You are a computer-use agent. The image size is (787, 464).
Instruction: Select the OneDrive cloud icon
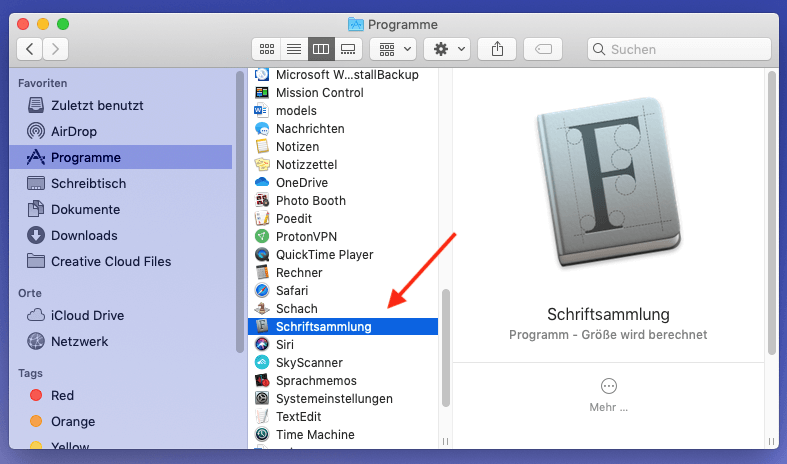tap(262, 182)
